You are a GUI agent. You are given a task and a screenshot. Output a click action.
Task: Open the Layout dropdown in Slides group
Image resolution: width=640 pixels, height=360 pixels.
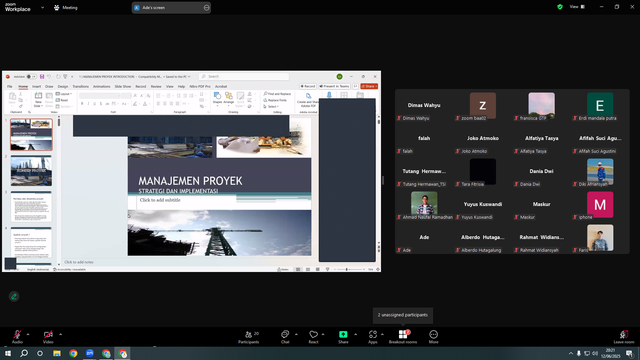[x=64, y=94]
